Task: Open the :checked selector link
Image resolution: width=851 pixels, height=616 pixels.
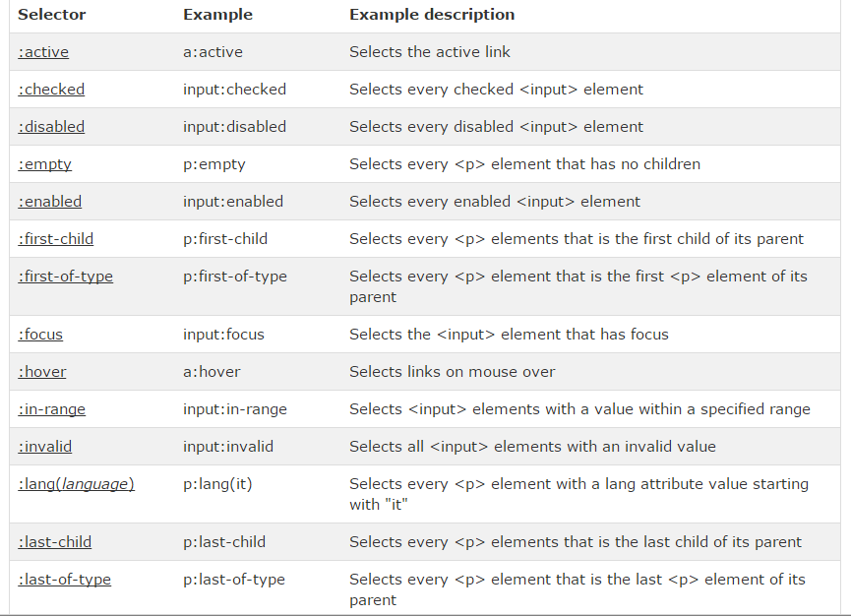Action: point(51,90)
